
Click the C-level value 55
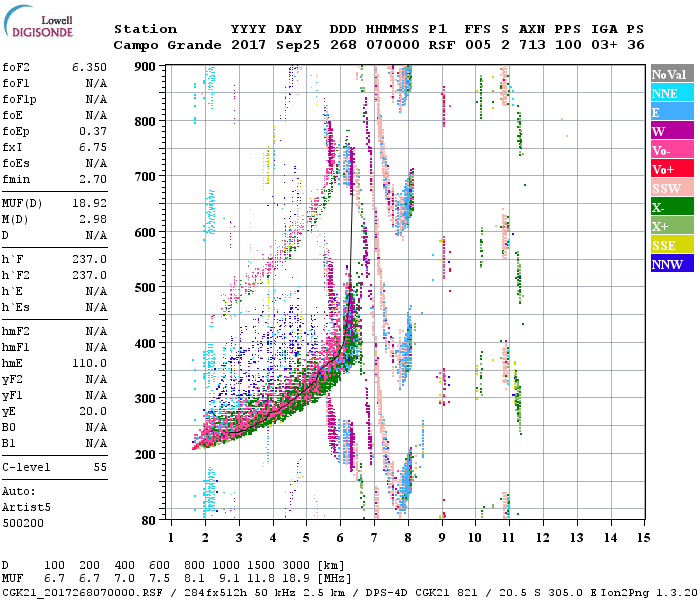coord(100,467)
